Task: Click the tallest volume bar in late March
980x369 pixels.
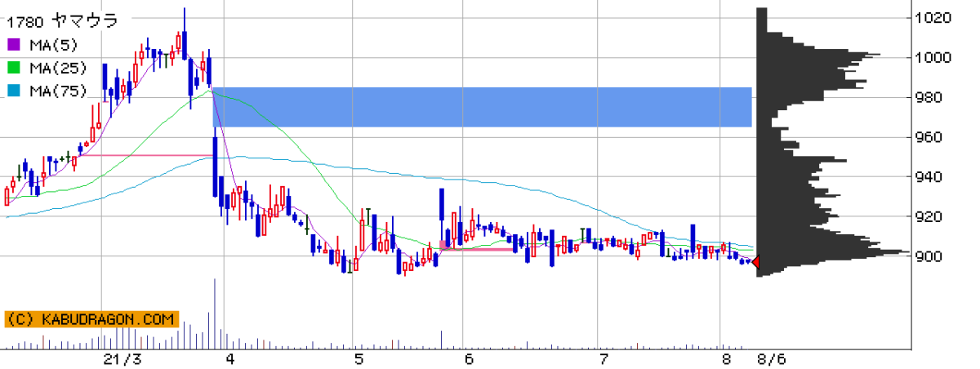Action: (215, 314)
